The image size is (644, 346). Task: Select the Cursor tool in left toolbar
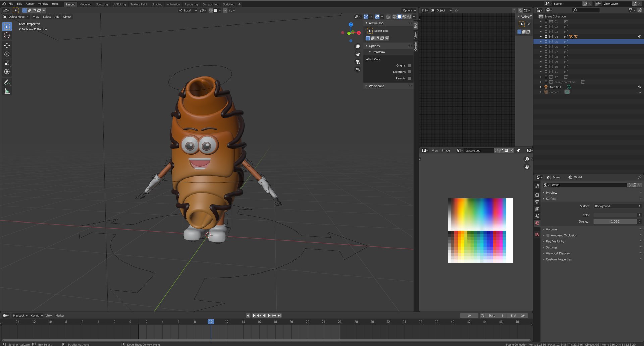[x=7, y=35]
